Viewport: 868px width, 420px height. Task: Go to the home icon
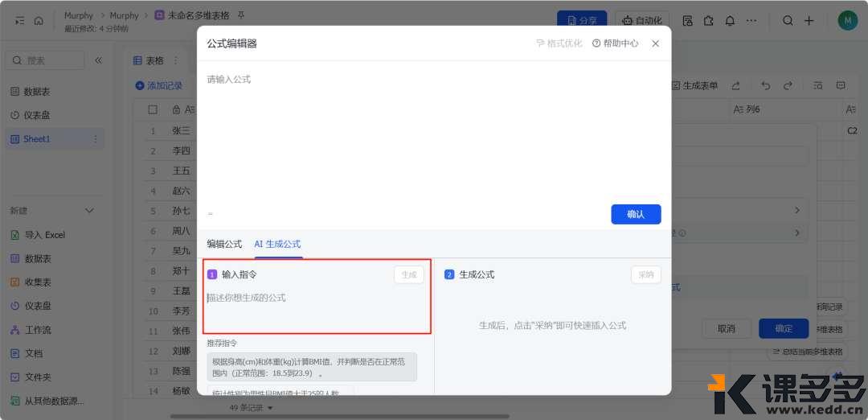pyautogui.click(x=39, y=21)
